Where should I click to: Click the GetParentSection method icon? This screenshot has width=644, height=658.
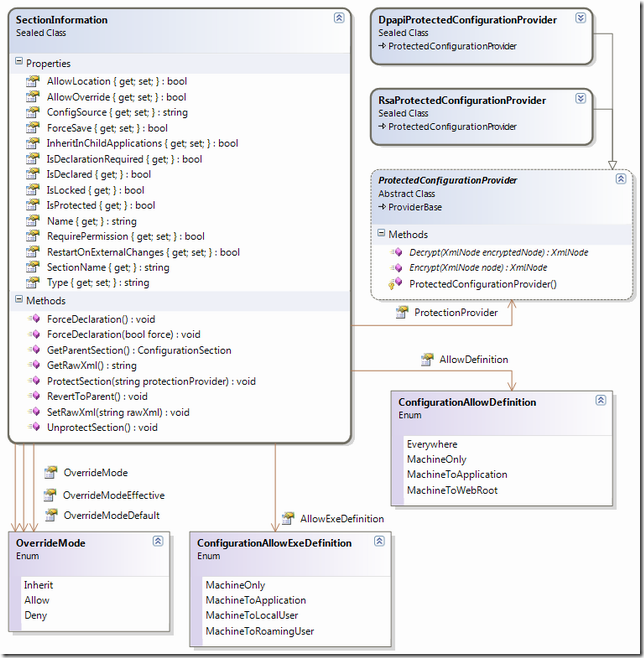click(34, 350)
